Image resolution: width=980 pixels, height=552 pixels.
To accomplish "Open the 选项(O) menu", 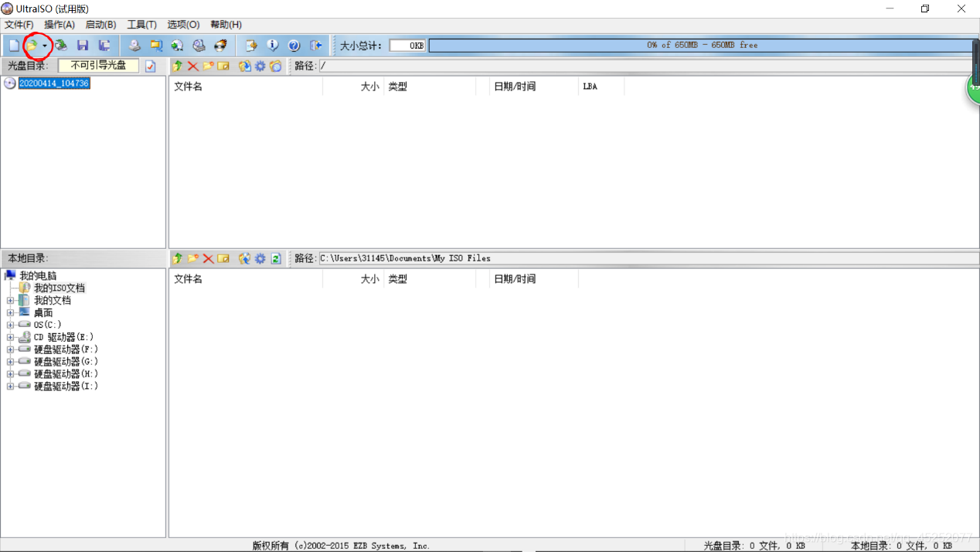I will coord(183,25).
